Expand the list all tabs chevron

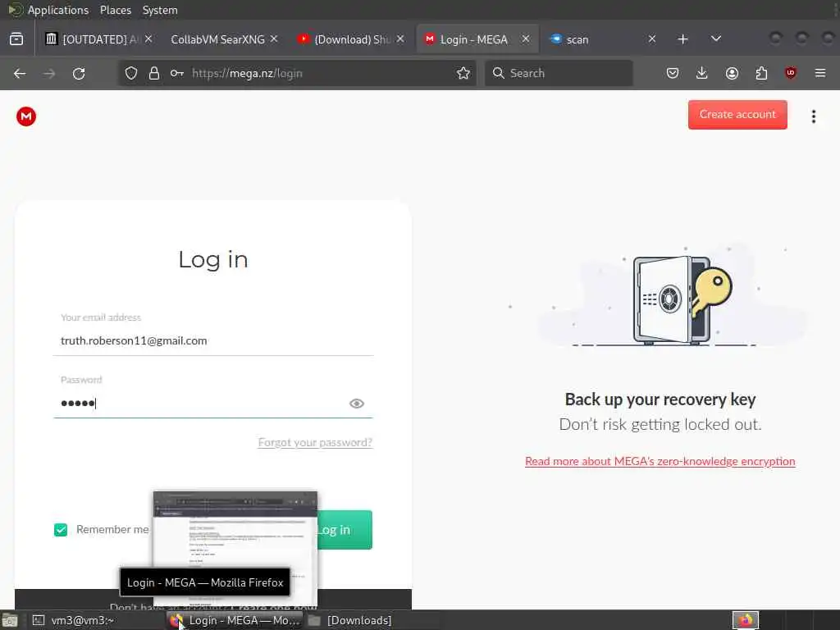[715, 39]
